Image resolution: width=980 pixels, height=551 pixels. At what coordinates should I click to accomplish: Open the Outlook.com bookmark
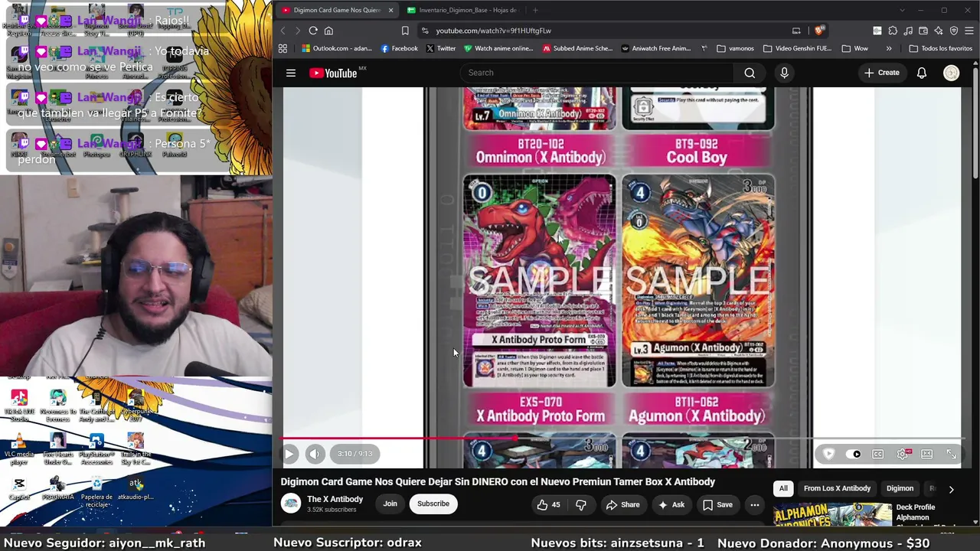tap(337, 48)
